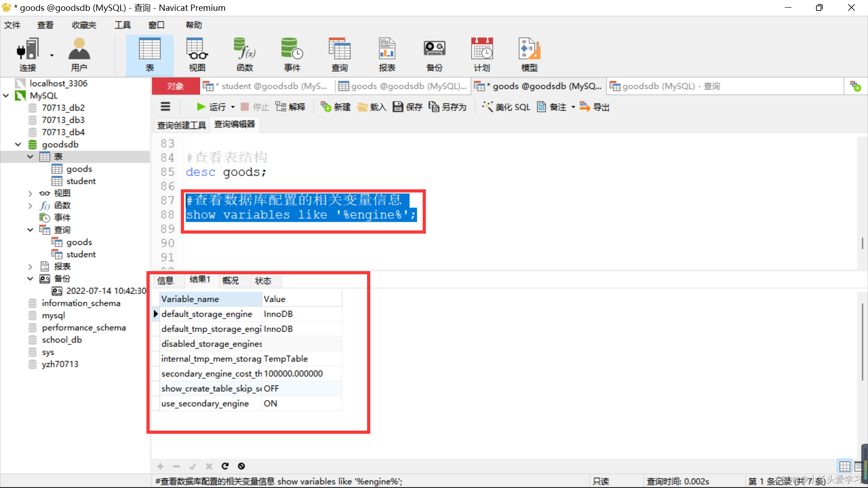Open the 函数 functions icon

[x=245, y=55]
